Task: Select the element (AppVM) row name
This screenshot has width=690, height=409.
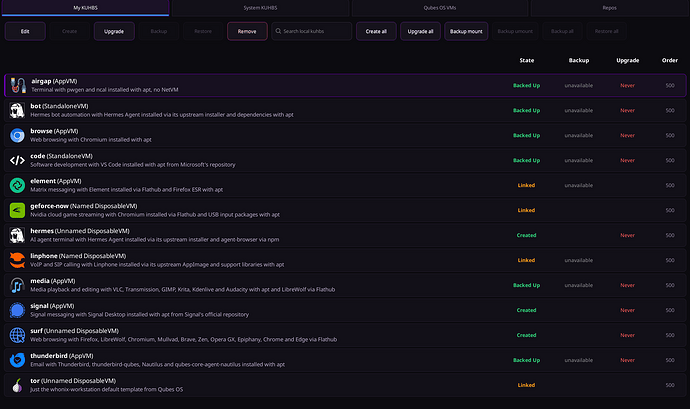Action: coord(56,181)
